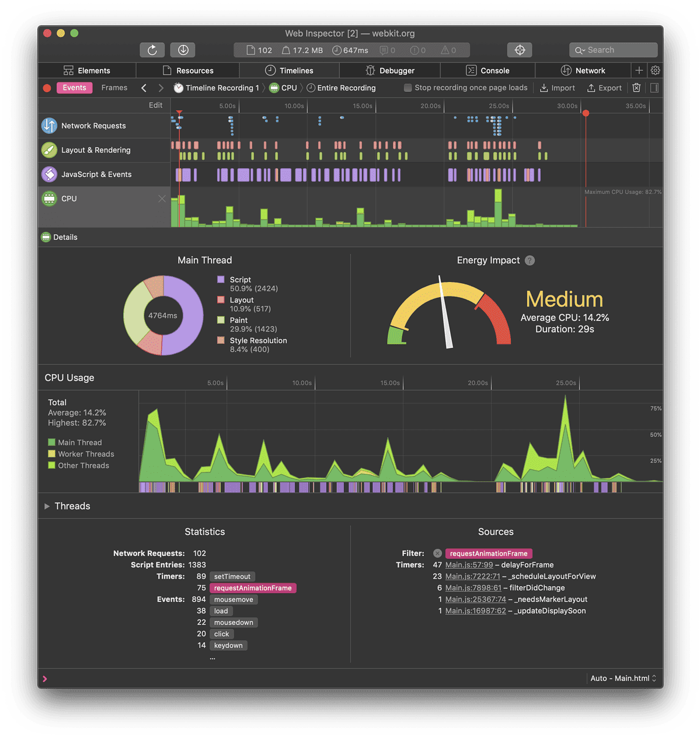Activate the element selection crosshair icon

(x=519, y=50)
